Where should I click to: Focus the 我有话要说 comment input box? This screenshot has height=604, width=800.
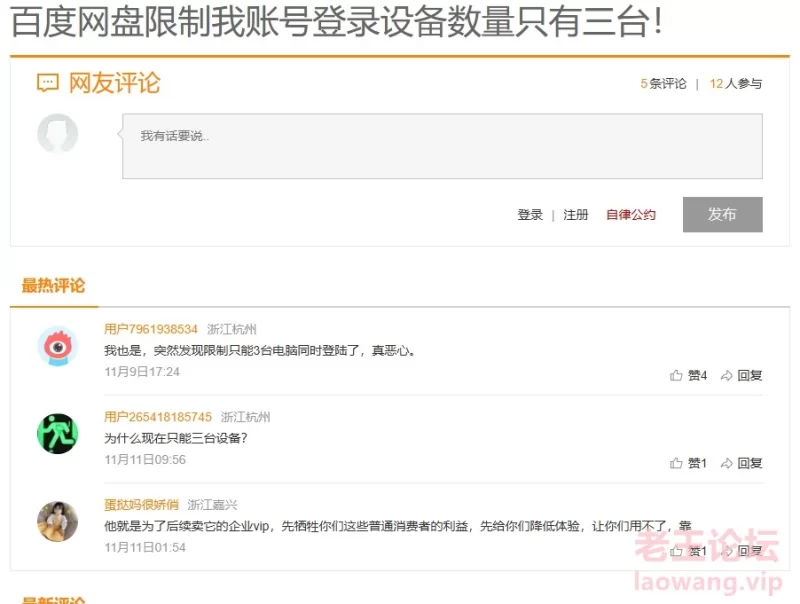pyautogui.click(x=442, y=146)
